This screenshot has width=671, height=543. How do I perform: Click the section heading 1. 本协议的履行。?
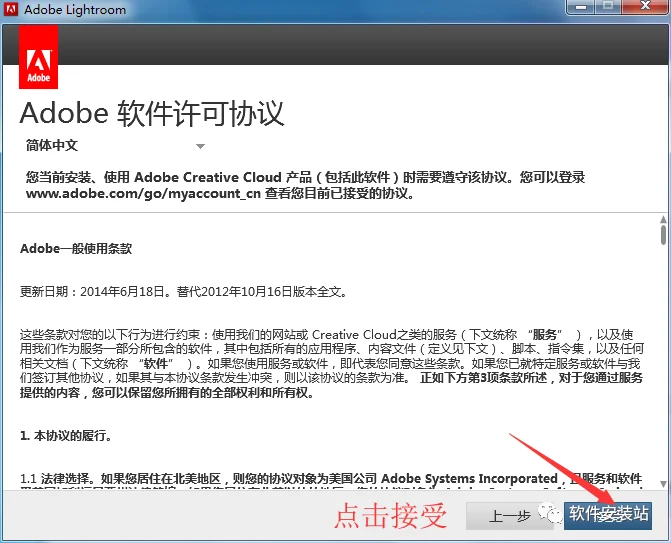click(66, 436)
